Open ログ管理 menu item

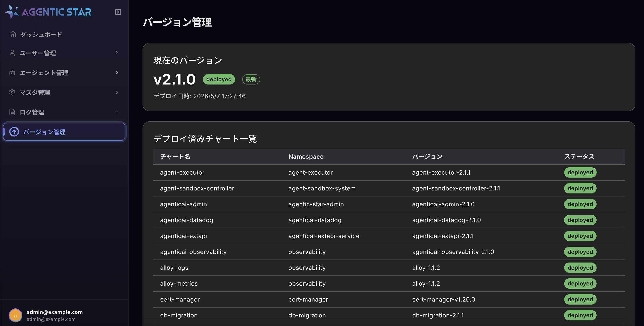click(x=64, y=112)
